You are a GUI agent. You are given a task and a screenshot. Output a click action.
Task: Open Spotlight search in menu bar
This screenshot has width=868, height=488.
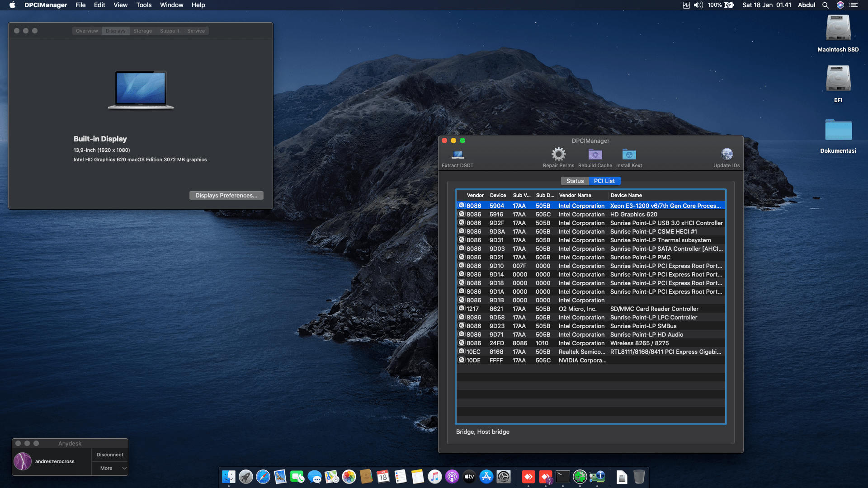click(x=826, y=5)
